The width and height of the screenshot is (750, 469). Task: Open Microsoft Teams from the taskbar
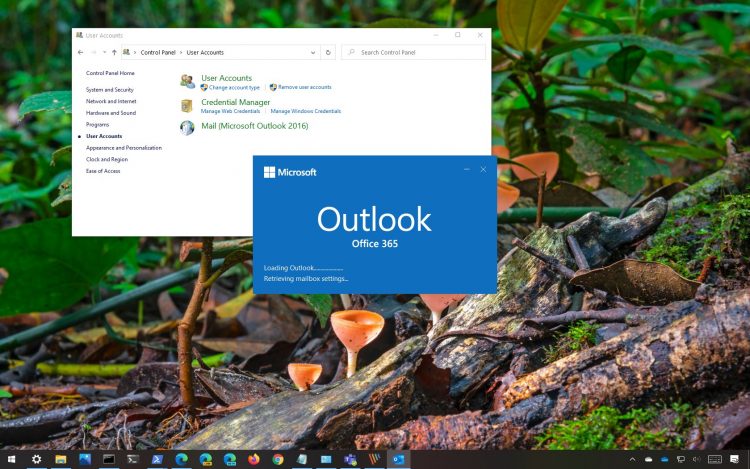pyautogui.click(x=350, y=459)
